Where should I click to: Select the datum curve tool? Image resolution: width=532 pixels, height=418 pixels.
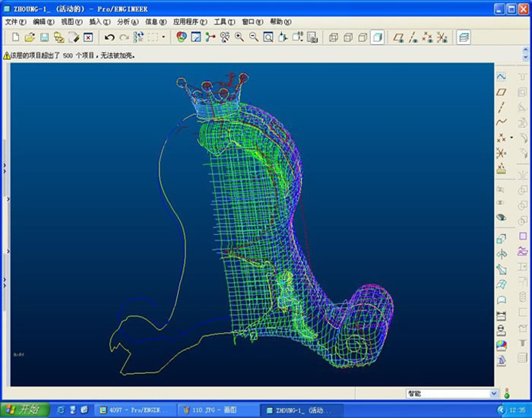pyautogui.click(x=501, y=122)
